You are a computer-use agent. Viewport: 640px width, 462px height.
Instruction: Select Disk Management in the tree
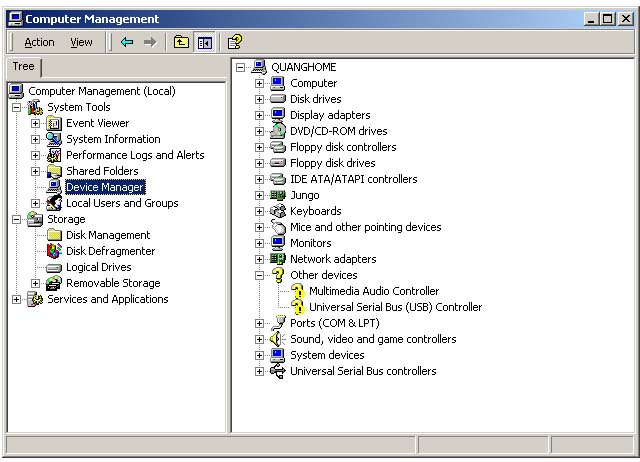pyautogui.click(x=108, y=235)
